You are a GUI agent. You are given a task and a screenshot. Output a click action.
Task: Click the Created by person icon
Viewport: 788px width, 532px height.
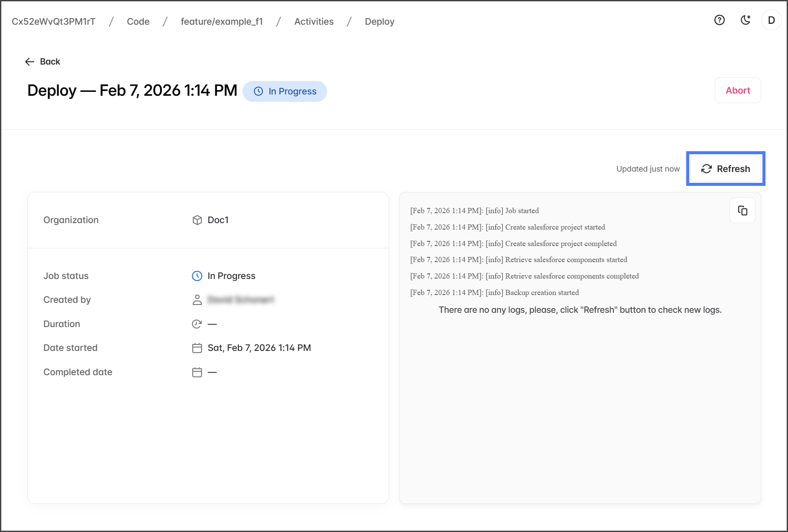pyautogui.click(x=197, y=300)
